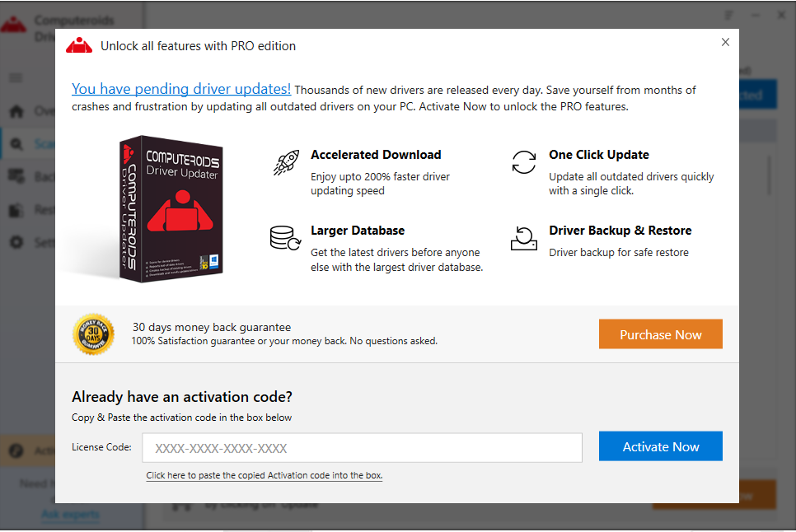Image resolution: width=796 pixels, height=532 pixels.
Task: Click the Driver Backup & Restore heading
Action: point(620,231)
